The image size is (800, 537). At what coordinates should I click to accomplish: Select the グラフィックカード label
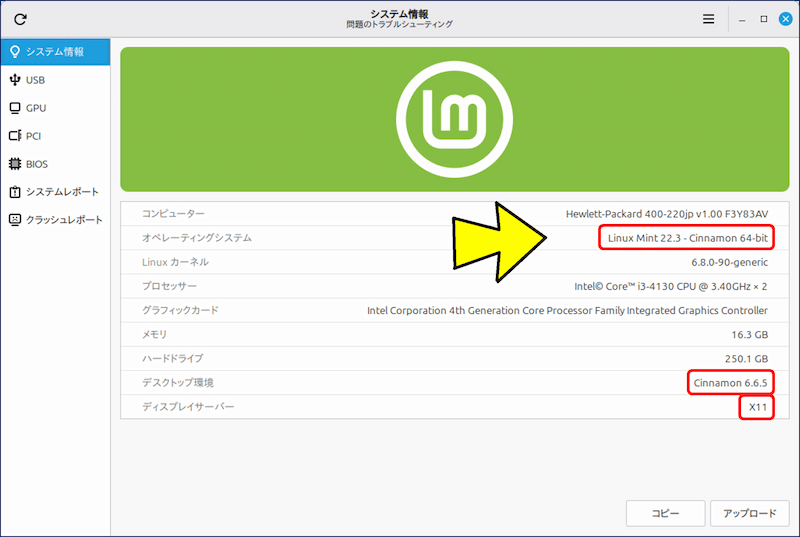(180, 310)
